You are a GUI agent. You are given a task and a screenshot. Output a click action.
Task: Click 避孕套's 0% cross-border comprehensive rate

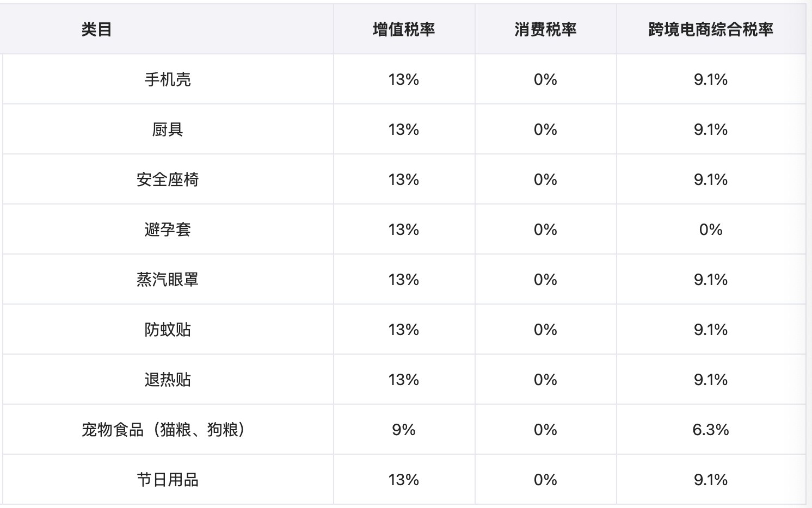pyautogui.click(x=711, y=230)
